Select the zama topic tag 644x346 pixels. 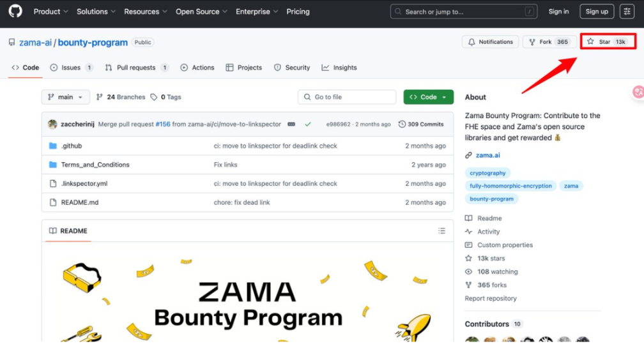pyautogui.click(x=571, y=186)
